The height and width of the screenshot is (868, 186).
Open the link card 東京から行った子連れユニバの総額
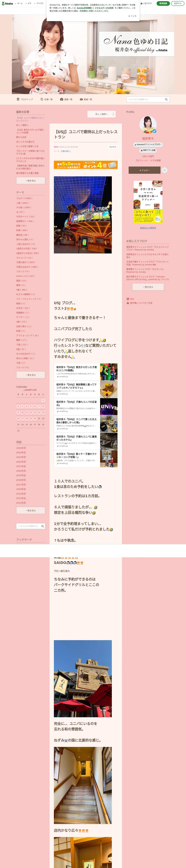point(86,372)
